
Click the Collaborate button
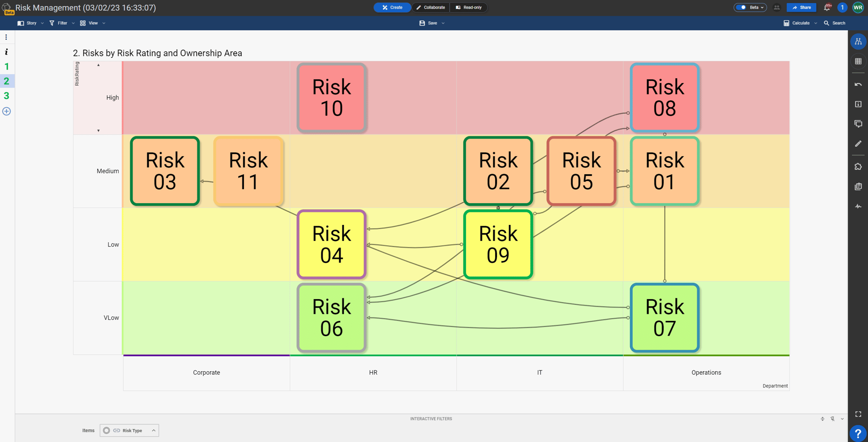pos(431,7)
